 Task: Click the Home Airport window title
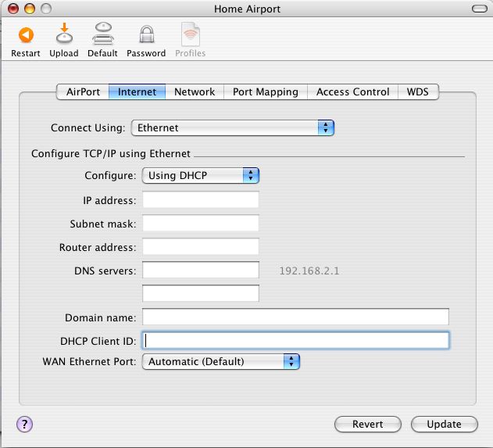(x=247, y=9)
